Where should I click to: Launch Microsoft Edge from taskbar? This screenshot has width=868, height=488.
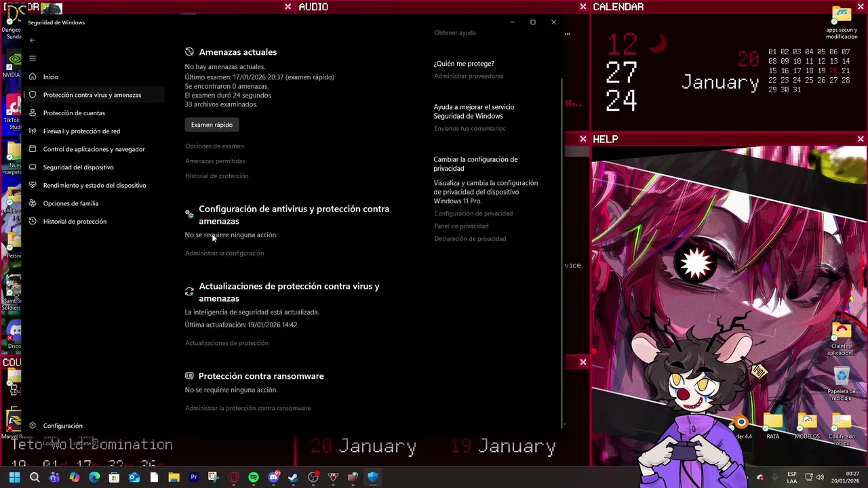(94, 477)
